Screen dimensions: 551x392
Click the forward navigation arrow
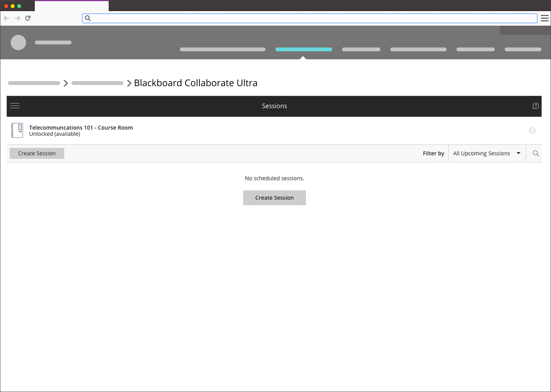[x=17, y=18]
